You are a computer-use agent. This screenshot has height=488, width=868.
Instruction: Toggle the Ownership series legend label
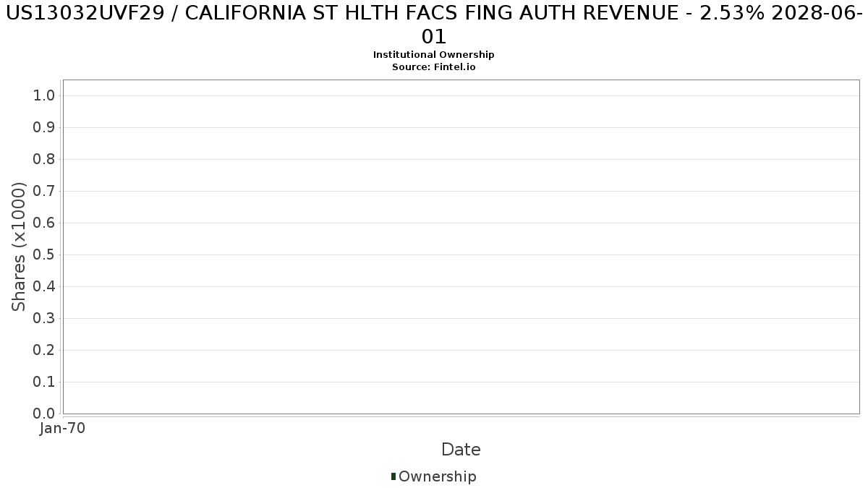pyautogui.click(x=437, y=476)
